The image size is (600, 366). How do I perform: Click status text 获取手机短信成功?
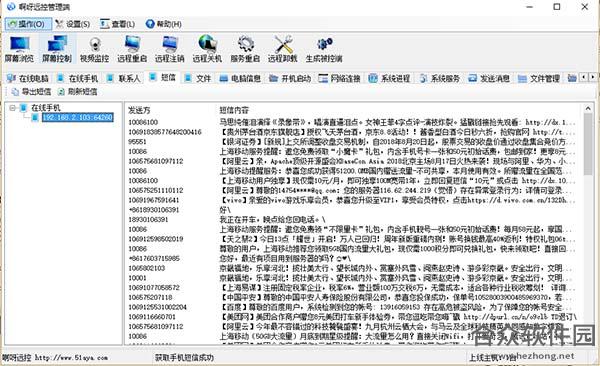184,358
